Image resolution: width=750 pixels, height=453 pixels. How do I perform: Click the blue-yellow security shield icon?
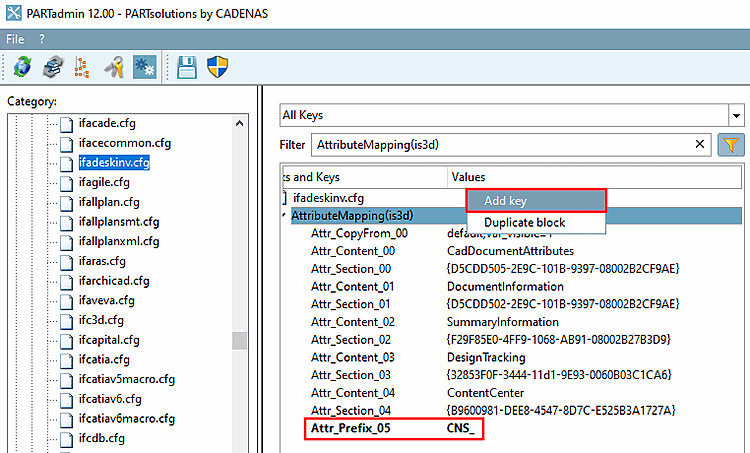tap(218, 67)
